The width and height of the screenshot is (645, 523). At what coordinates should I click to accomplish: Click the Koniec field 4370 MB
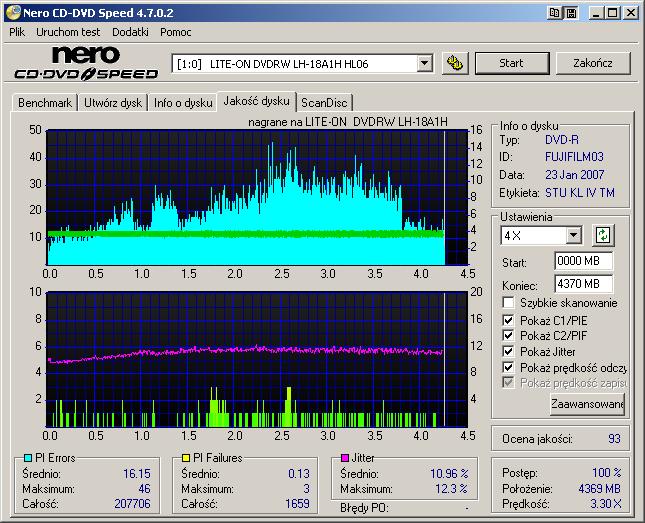coord(584,284)
